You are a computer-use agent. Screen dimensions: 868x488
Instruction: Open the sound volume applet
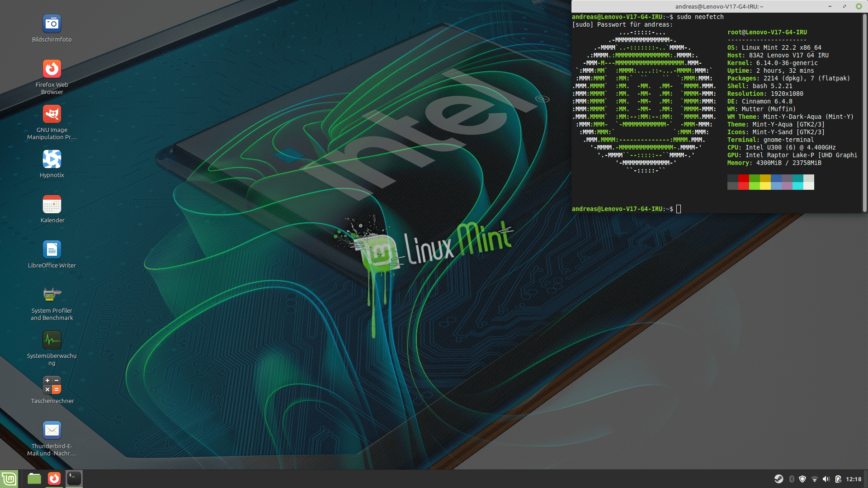click(x=826, y=479)
